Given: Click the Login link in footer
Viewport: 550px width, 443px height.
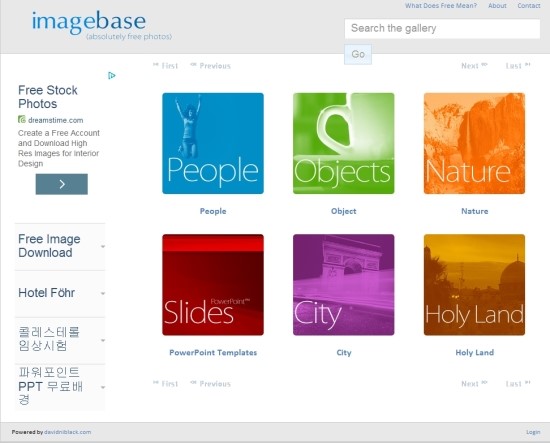Looking at the screenshot, I should click(x=533, y=432).
